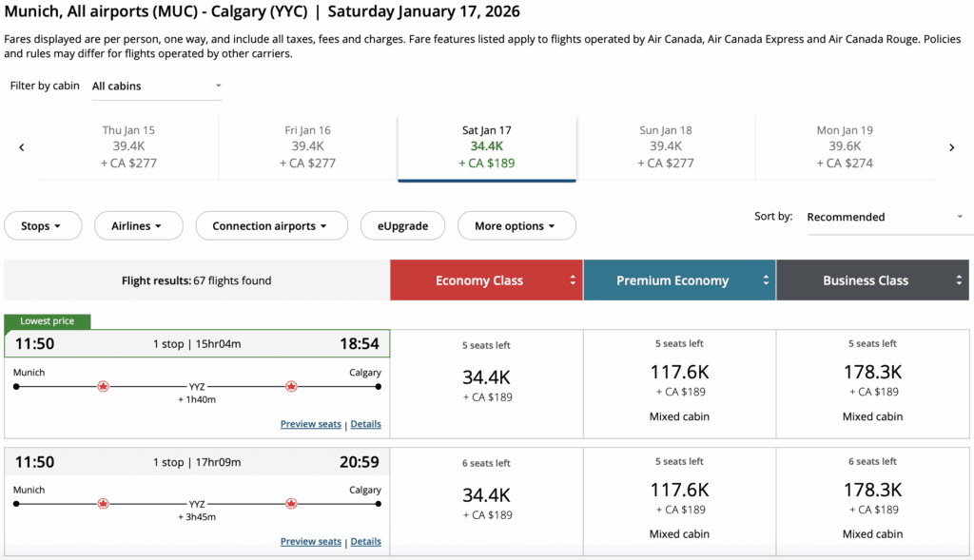Screen dimensions: 974x560
Task: Open the More options filter
Action: (516, 226)
